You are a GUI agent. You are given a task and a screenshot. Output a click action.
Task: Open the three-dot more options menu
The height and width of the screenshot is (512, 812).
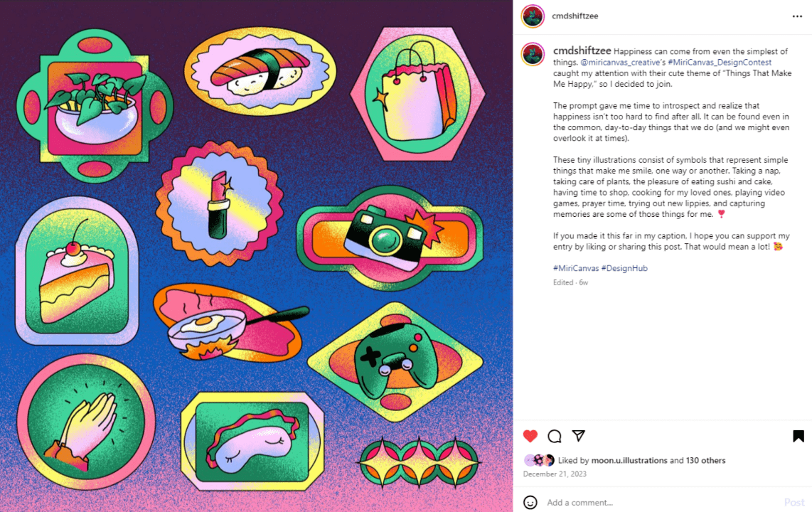(x=797, y=16)
